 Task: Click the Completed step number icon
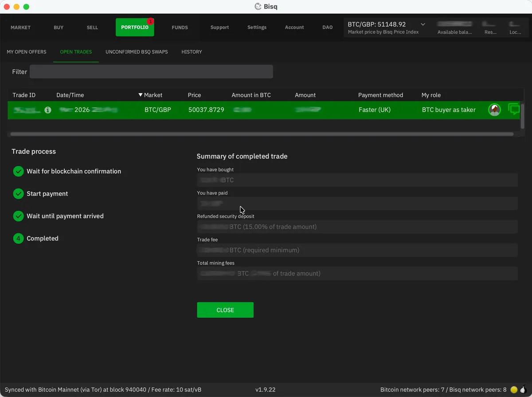pyautogui.click(x=18, y=238)
